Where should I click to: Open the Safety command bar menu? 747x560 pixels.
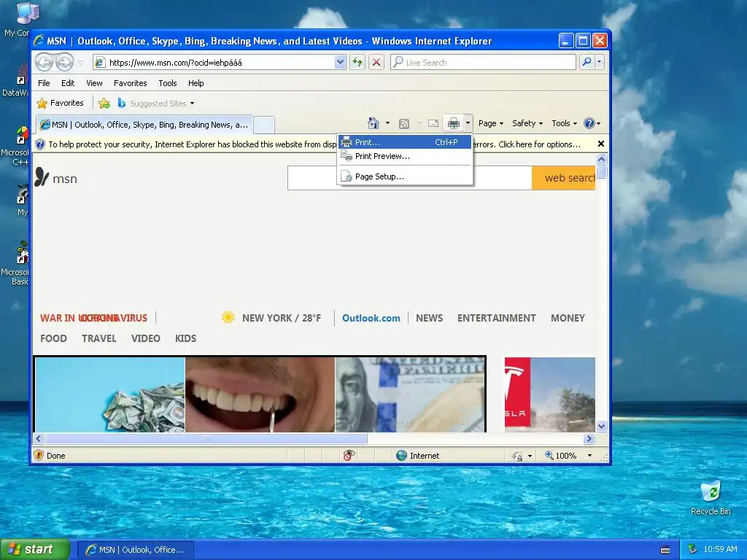527,123
